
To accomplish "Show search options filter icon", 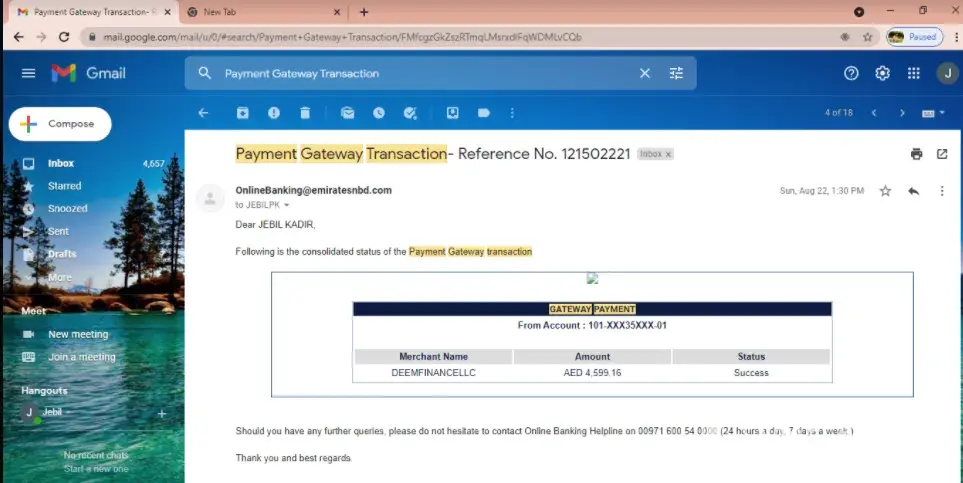I will pyautogui.click(x=676, y=73).
